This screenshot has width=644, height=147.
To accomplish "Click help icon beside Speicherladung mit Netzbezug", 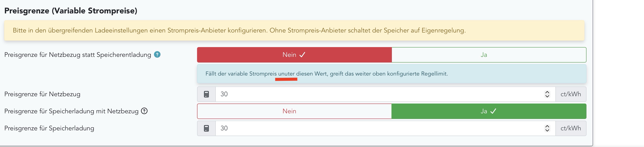I will [x=144, y=111].
